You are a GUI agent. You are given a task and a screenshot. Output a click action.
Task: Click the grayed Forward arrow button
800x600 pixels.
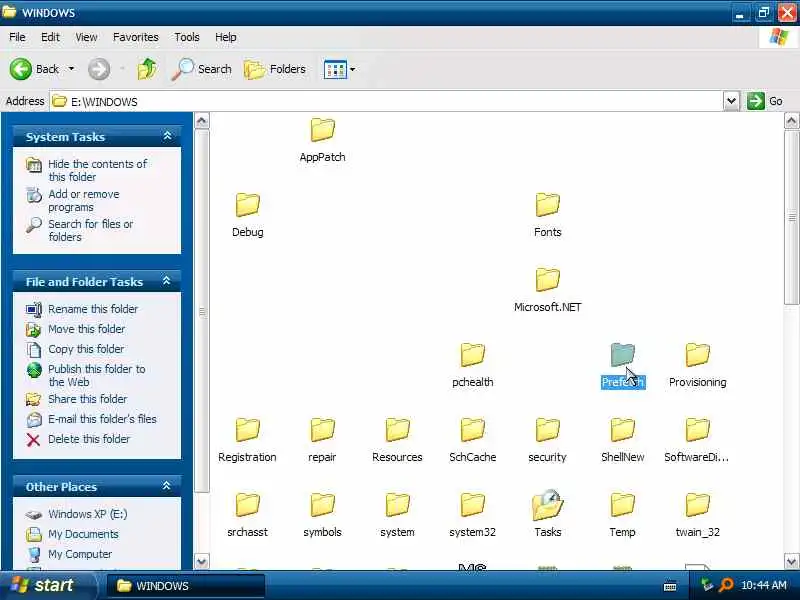point(98,69)
